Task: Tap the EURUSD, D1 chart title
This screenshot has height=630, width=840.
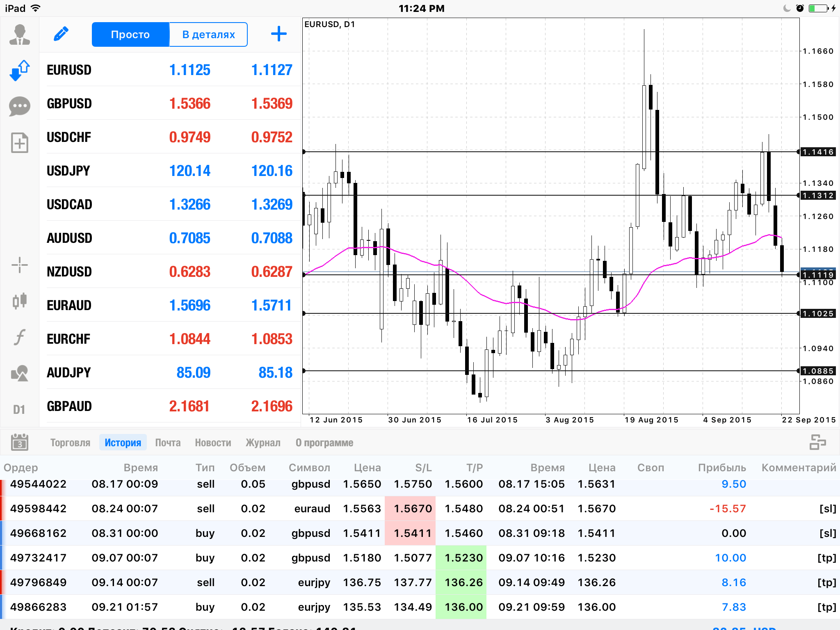Action: point(330,24)
